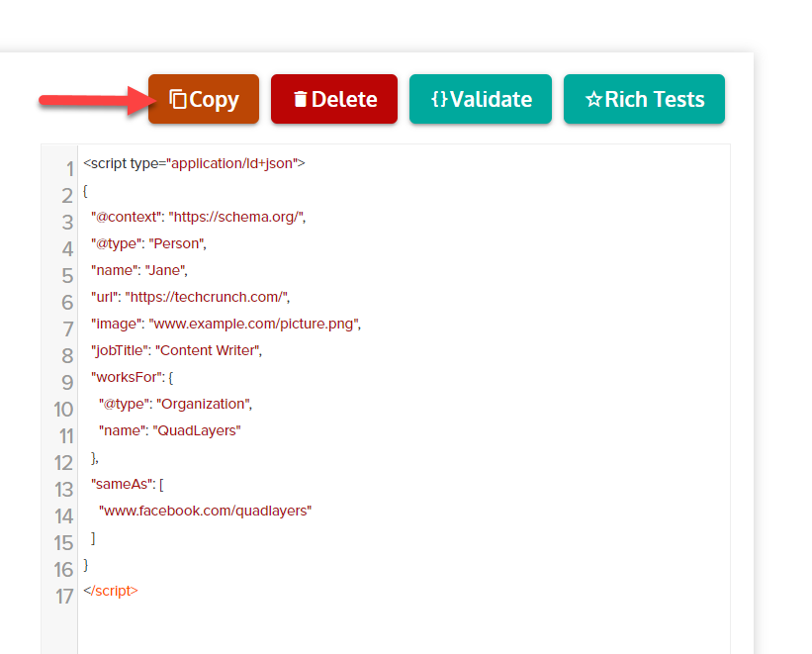812x654 pixels.
Task: Click the curly braces icon on Validate
Action: (439, 99)
